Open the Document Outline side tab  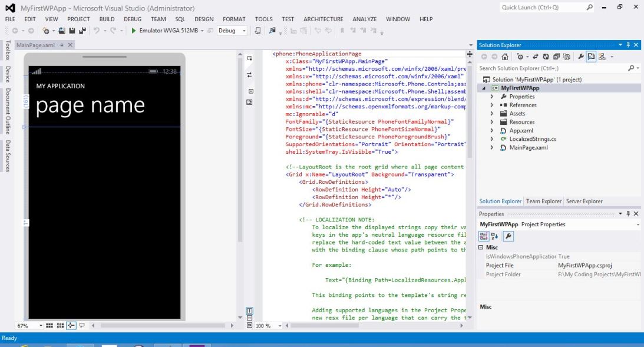(x=8, y=111)
